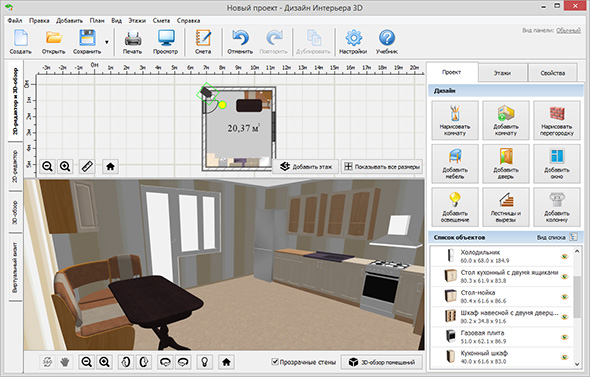The height and width of the screenshot is (377, 590).
Task: Open the Добавить menu
Action: pos(69,21)
